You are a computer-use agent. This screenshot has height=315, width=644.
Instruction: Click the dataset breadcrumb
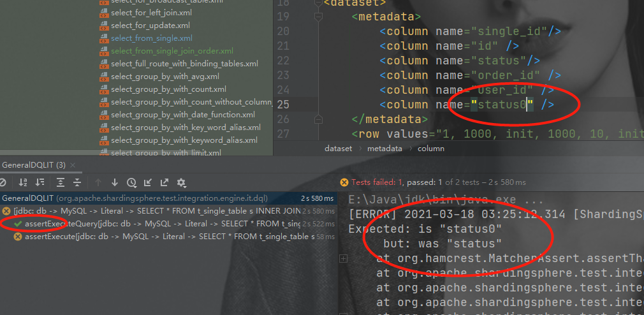tap(338, 149)
